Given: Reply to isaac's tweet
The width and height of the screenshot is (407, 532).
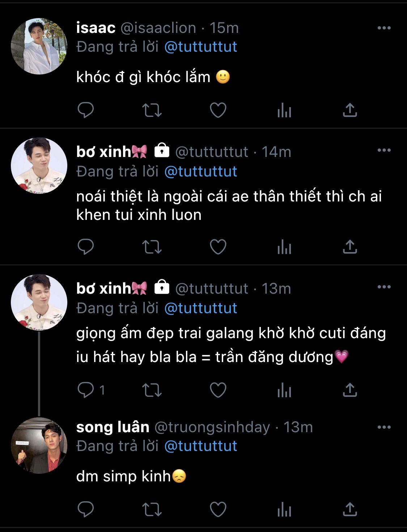Looking at the screenshot, I should [x=86, y=110].
